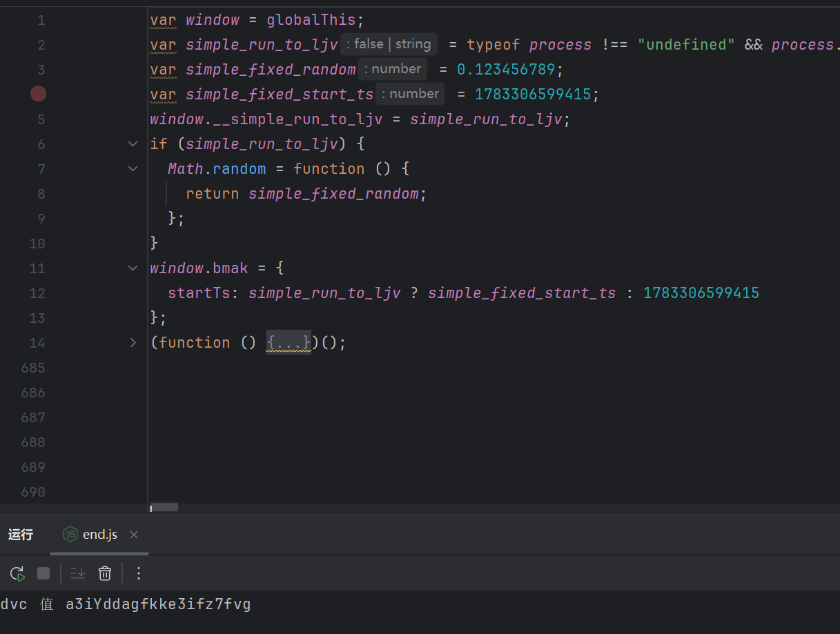840x634 pixels.
Task: Click Math.random on line 7
Action: tap(217, 169)
